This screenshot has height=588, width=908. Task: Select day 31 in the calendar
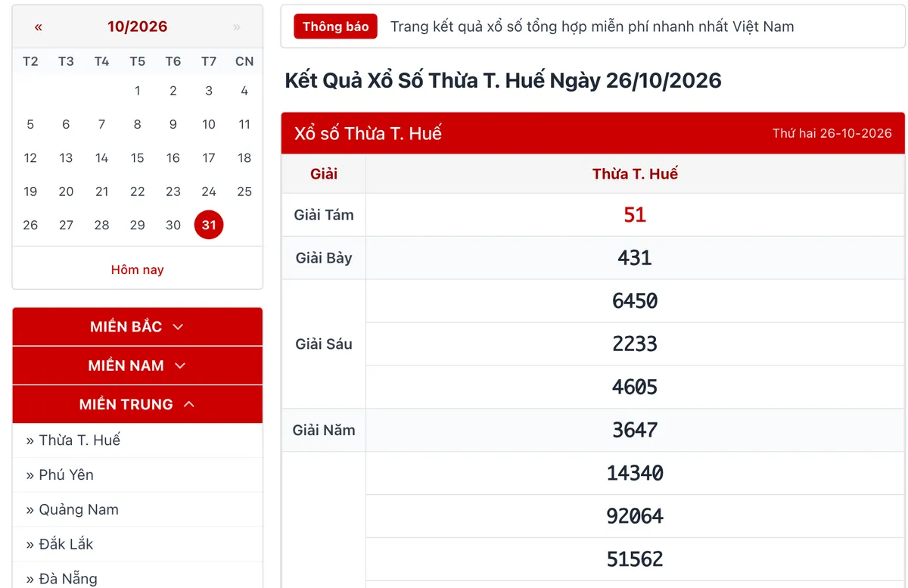(209, 225)
